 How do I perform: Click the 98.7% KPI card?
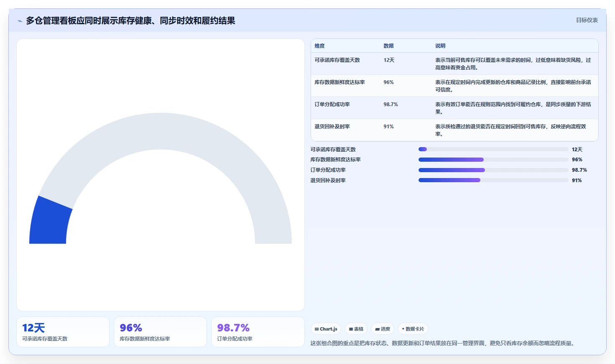258,332
